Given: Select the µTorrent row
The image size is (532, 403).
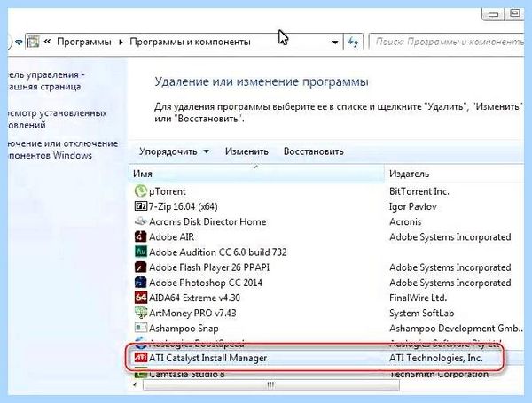Looking at the screenshot, I should coord(326,191).
